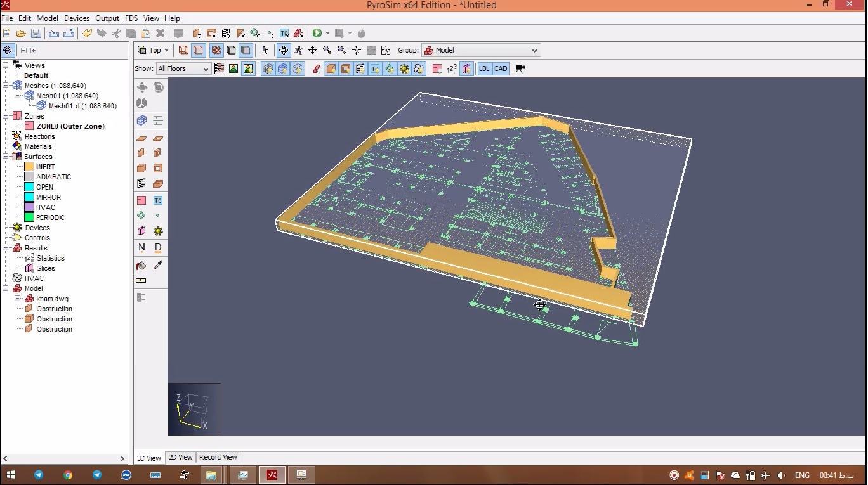Click the INERT surface color swatch
The width and height of the screenshot is (868, 485).
tap(29, 167)
